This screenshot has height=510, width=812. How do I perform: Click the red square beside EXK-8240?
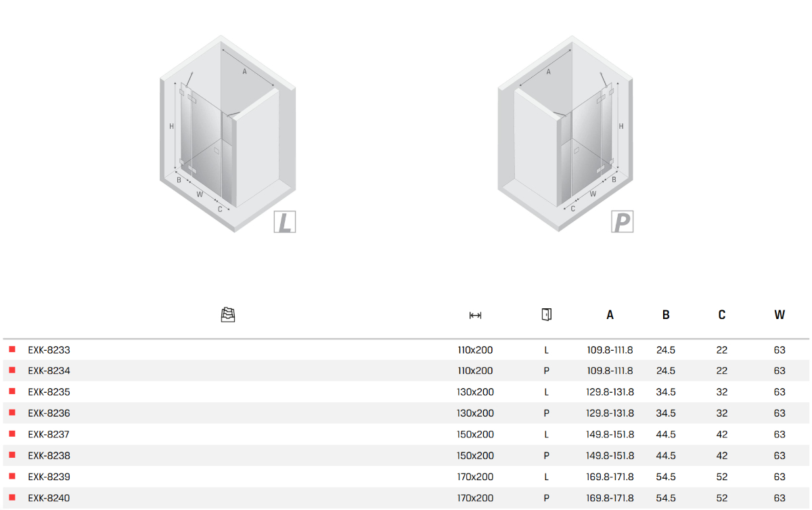12,497
